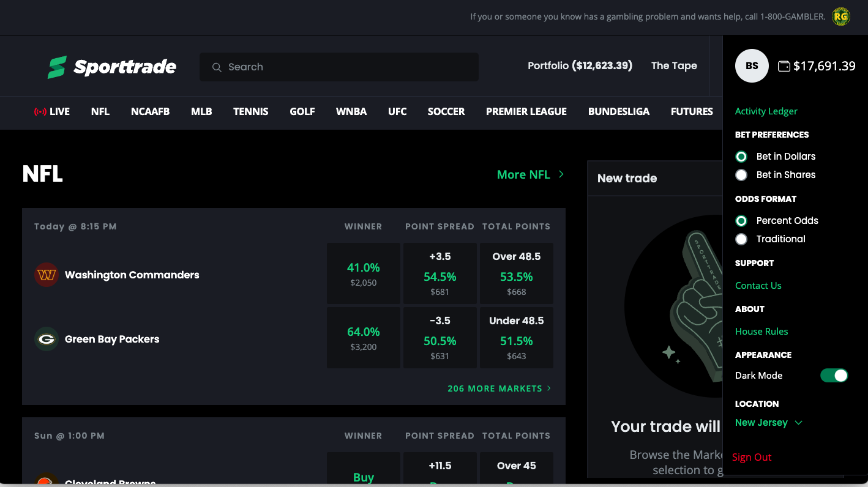Select Percent Odds radio option

pyautogui.click(x=741, y=221)
